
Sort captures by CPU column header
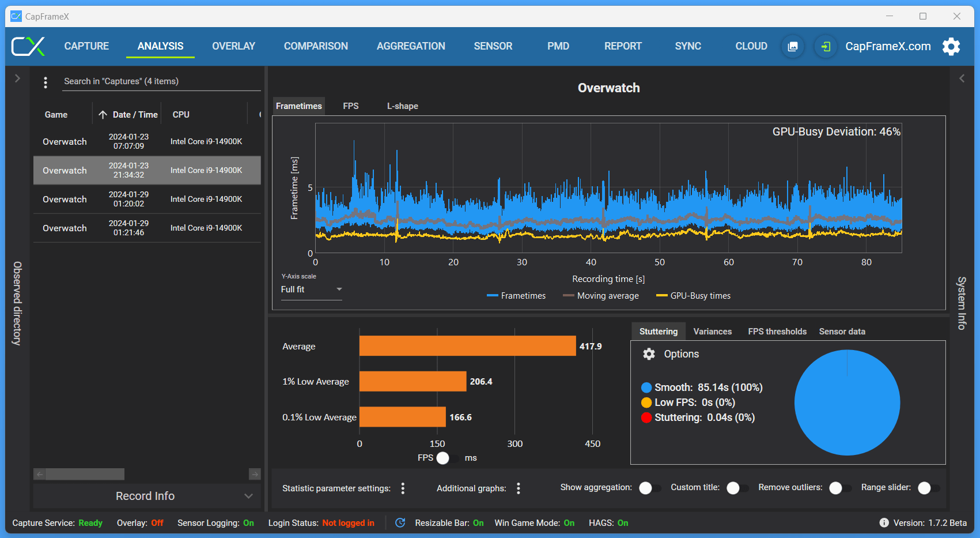181,115
